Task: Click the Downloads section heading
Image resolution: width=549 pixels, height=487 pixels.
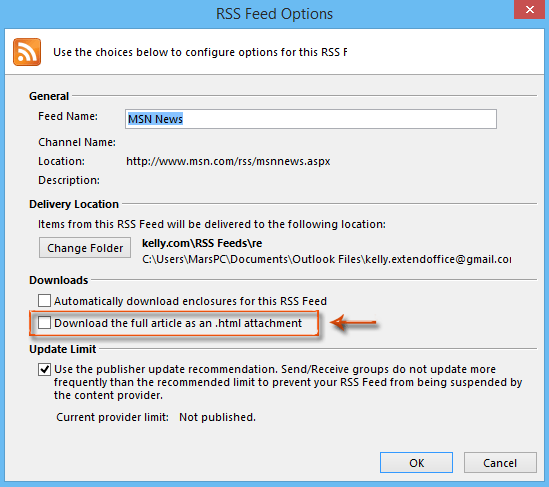Action: tap(58, 280)
